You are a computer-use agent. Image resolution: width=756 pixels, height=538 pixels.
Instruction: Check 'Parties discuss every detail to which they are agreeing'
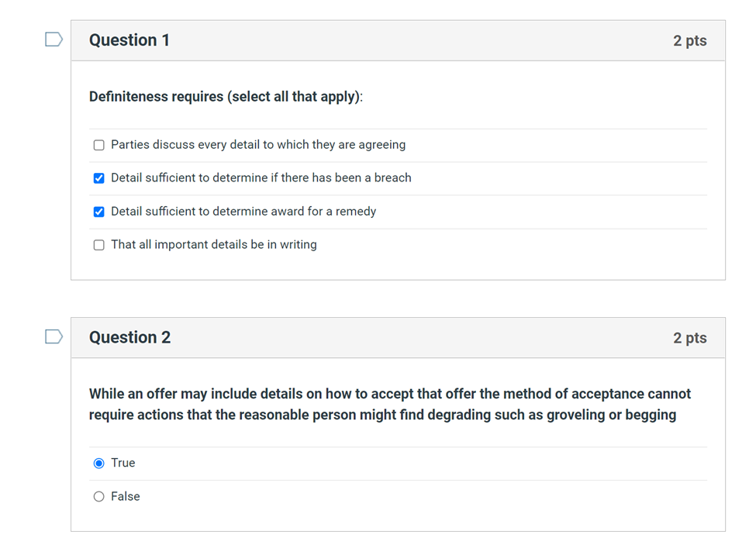(x=98, y=145)
